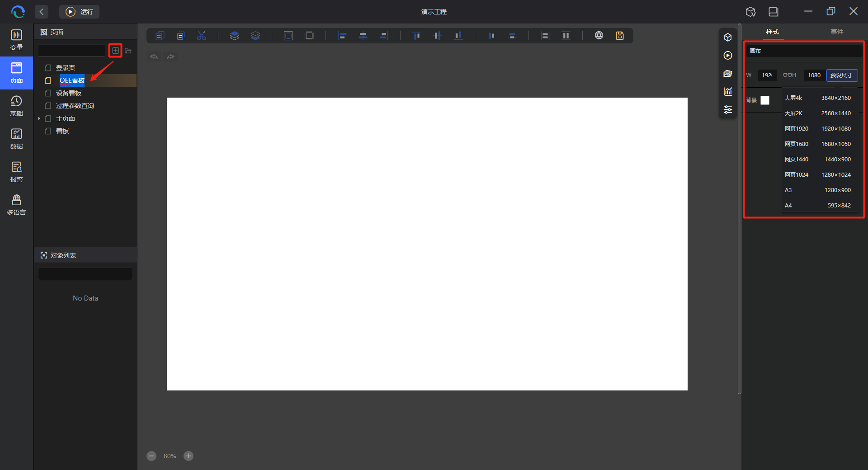Click the globe language icon in toolbar

point(599,35)
